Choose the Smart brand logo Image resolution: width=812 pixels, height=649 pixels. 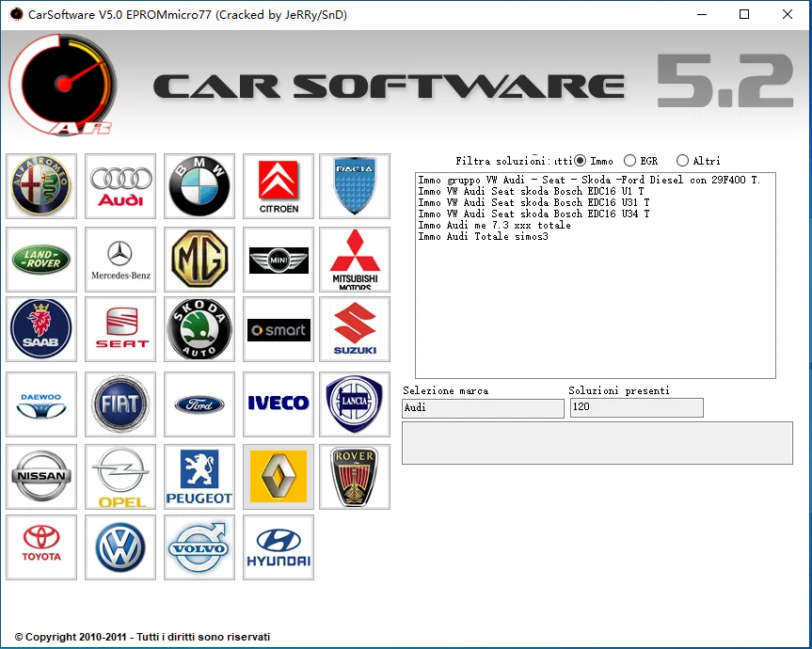tap(278, 330)
